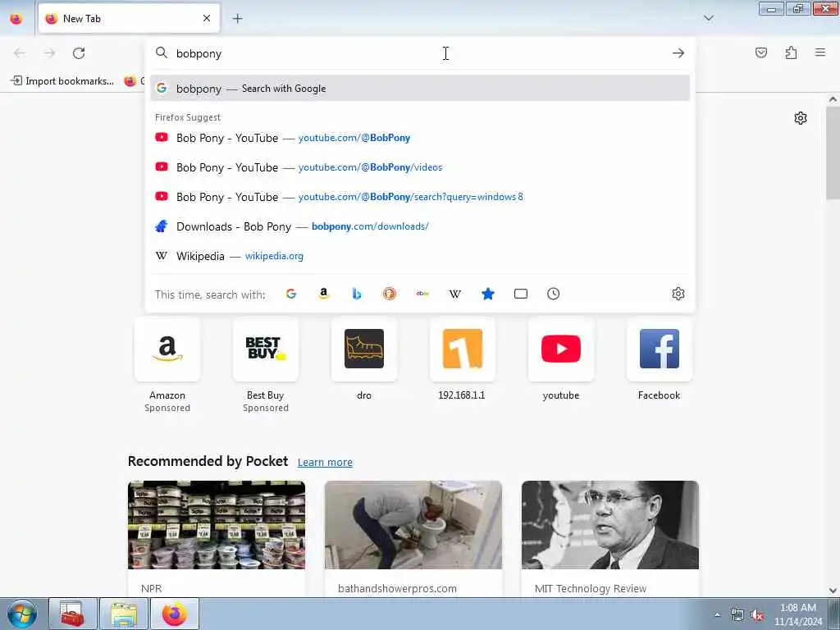Select the Wikipedia wikipedia.org suggestion
This screenshot has height=630, width=840.
[x=420, y=256]
